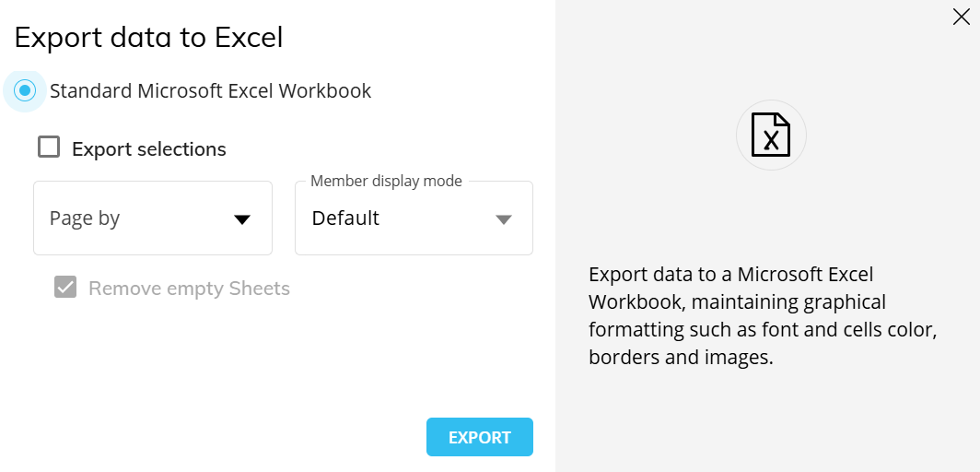This screenshot has width=980, height=472.
Task: Click the Default value in display mode
Action: [345, 218]
